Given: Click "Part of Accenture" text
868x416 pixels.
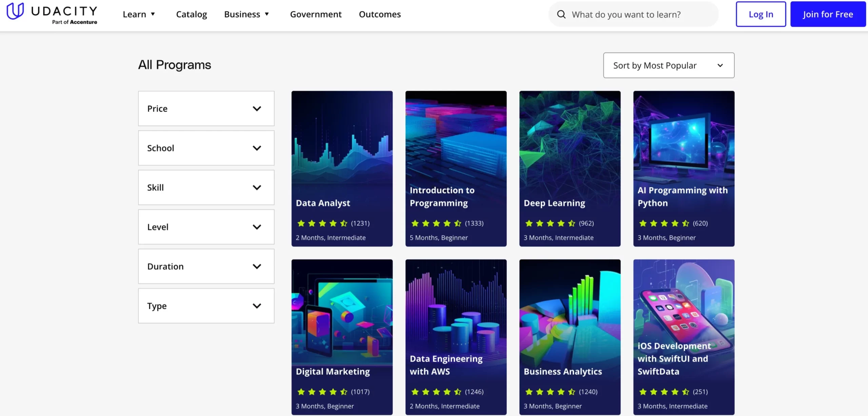Looking at the screenshot, I should pos(75,22).
